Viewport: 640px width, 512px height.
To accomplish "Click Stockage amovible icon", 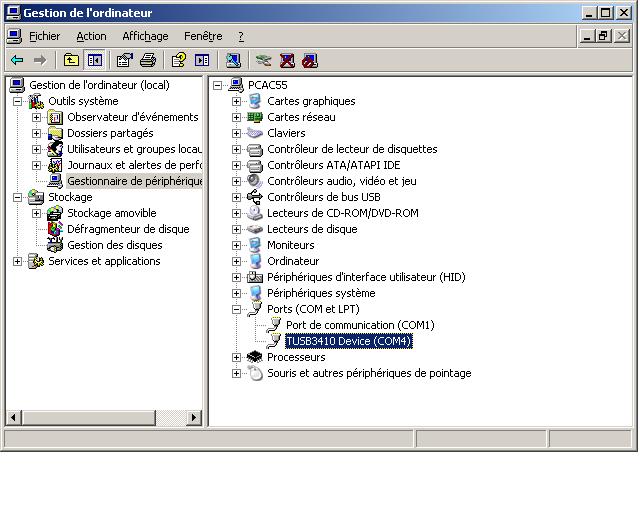I will tap(55, 213).
